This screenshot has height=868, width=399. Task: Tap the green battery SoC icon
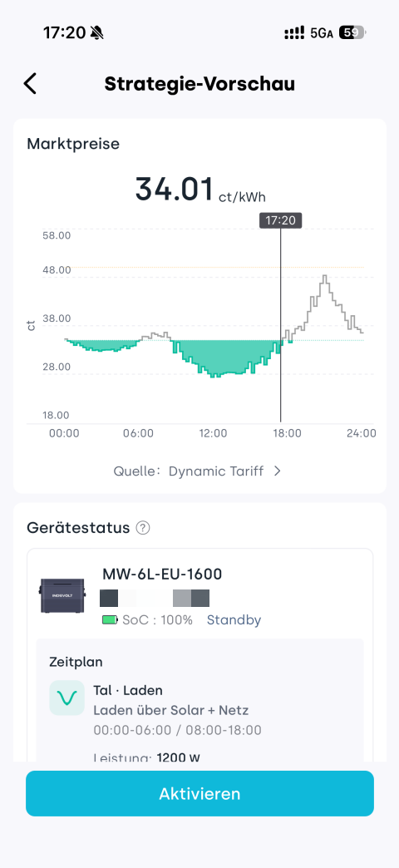(x=110, y=620)
